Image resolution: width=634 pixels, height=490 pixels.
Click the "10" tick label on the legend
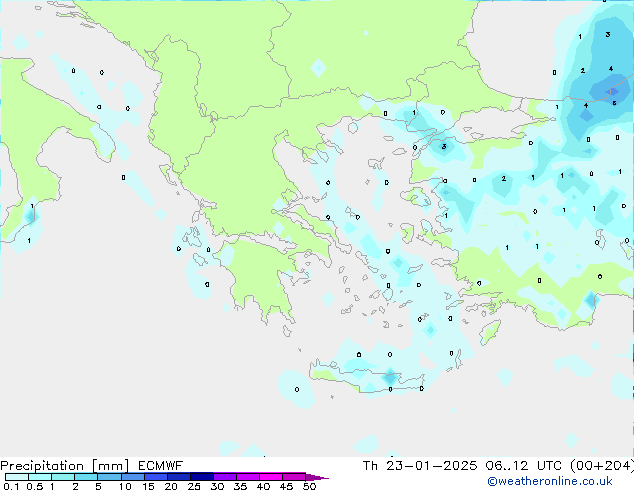tap(124, 487)
